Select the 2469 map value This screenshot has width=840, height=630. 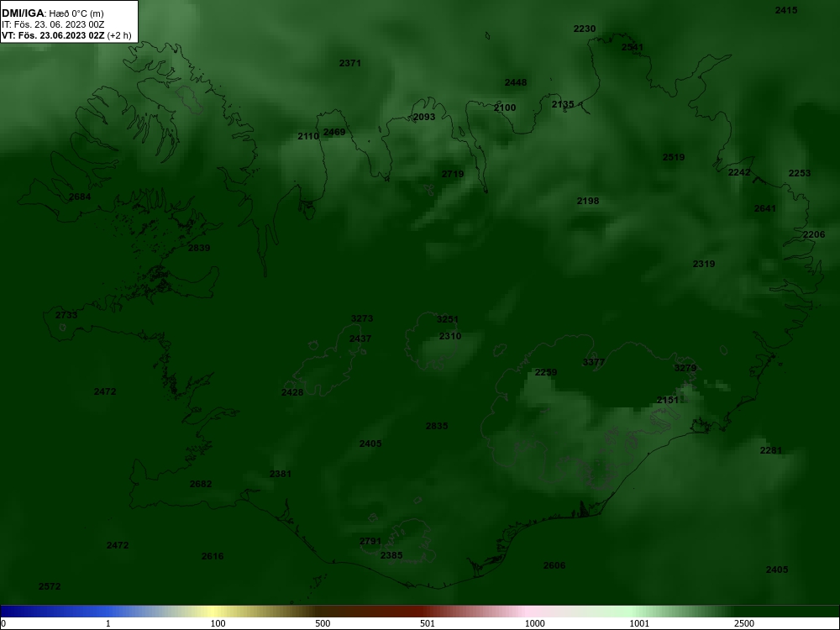click(x=334, y=133)
